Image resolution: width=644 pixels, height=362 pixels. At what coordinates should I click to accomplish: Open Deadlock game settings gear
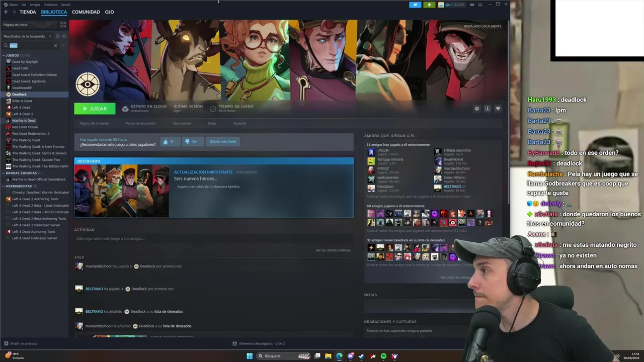point(477,109)
